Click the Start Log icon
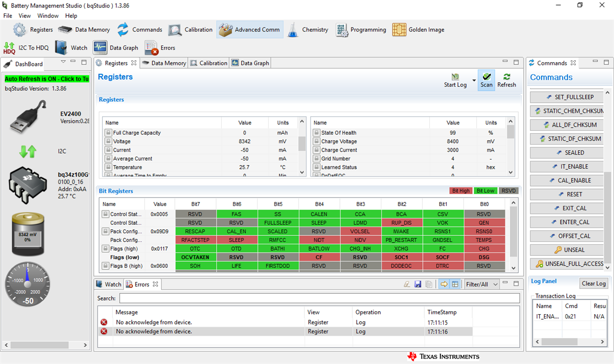The height and width of the screenshot is (364, 614). click(x=455, y=77)
